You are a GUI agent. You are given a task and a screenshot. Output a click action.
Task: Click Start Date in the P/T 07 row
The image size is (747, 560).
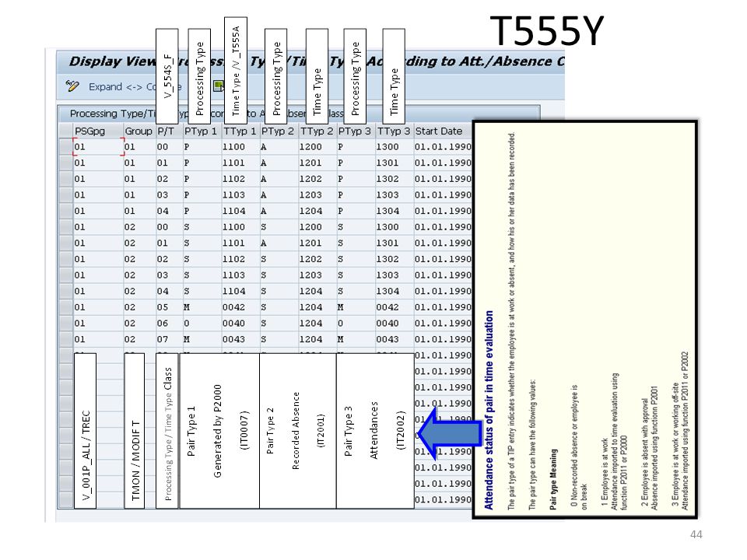[443, 340]
